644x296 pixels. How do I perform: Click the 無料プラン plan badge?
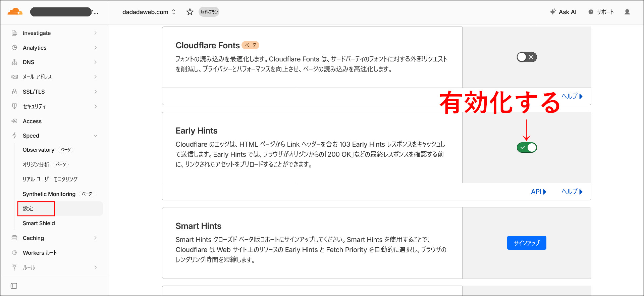pyautogui.click(x=209, y=12)
